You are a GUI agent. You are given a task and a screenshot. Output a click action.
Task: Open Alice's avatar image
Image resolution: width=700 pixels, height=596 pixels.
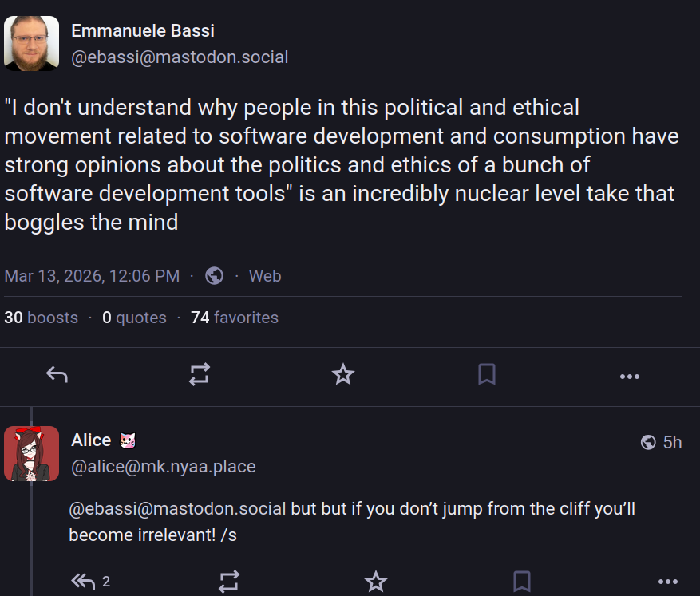(x=32, y=454)
